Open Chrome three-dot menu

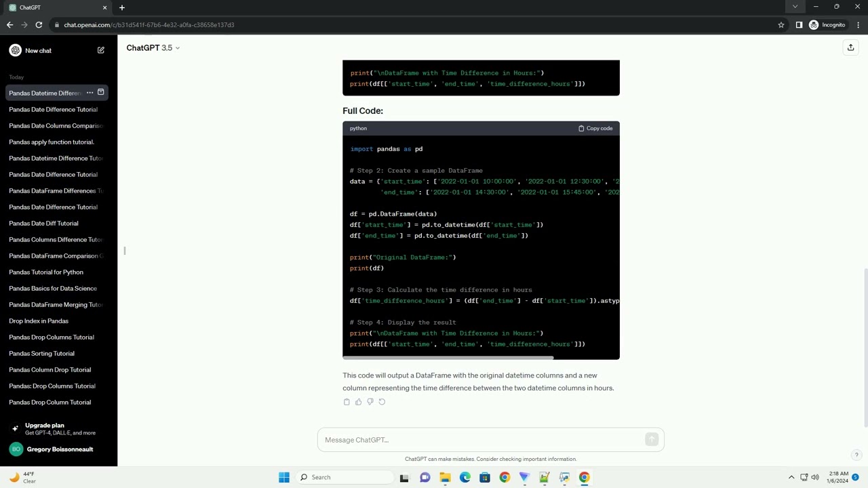pos(858,25)
